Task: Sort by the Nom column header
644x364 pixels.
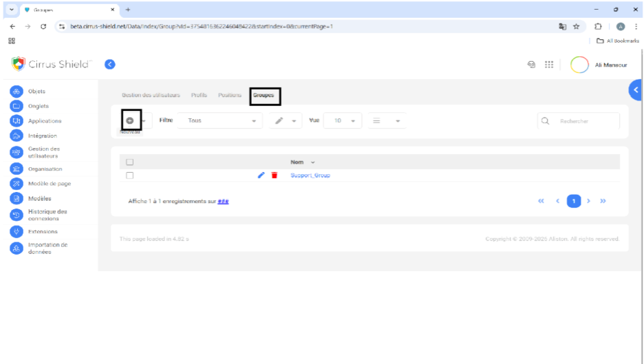Action: coord(297,162)
